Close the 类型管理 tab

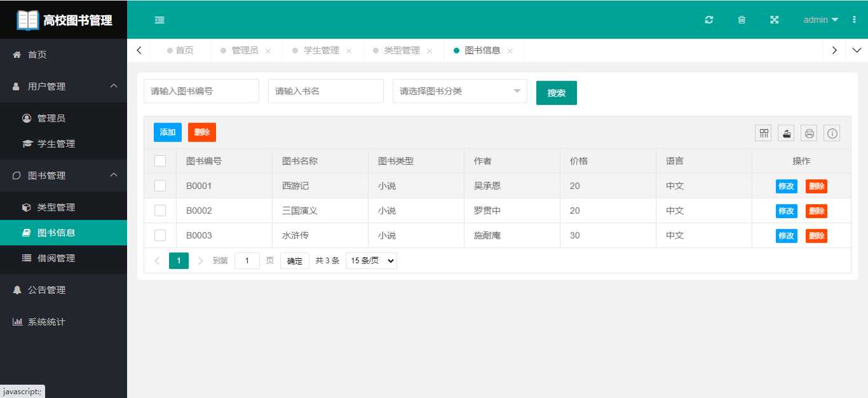[x=430, y=51]
